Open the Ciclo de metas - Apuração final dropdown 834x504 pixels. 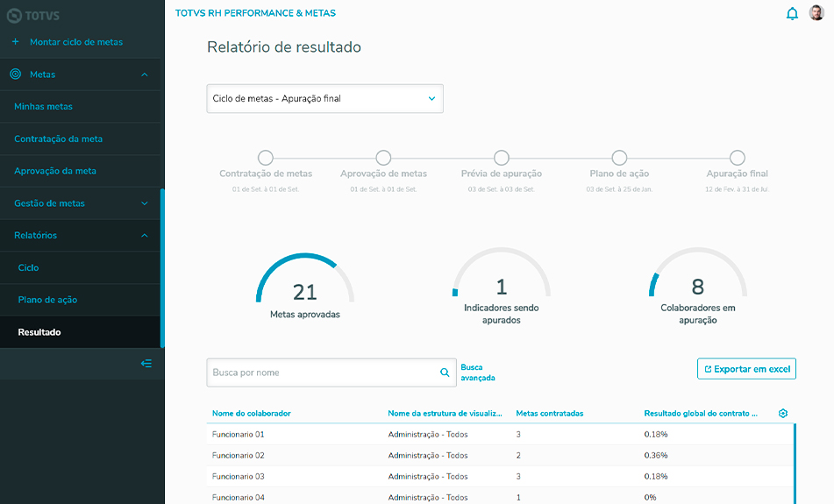coord(325,98)
